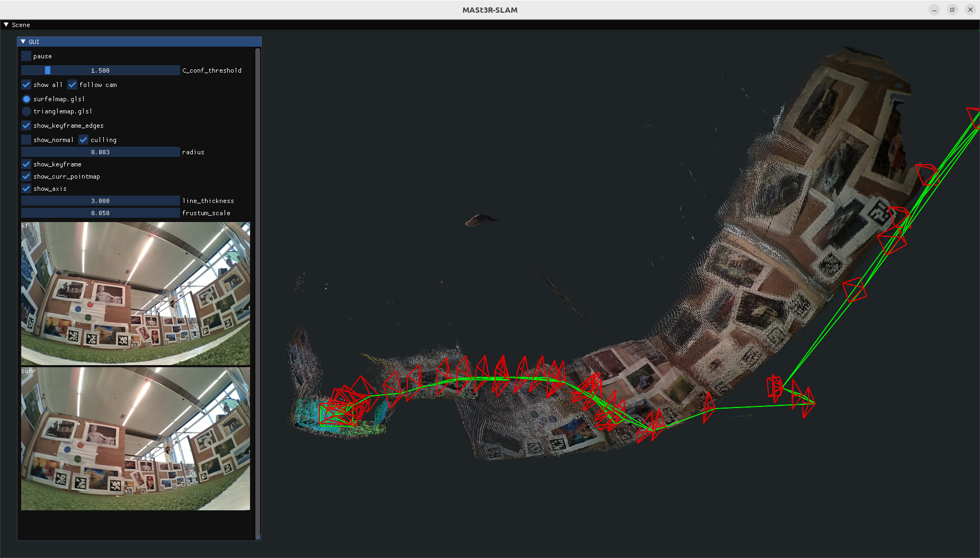The image size is (980, 558).
Task: Disable the follow cam checkbox
Action: pyautogui.click(x=73, y=85)
